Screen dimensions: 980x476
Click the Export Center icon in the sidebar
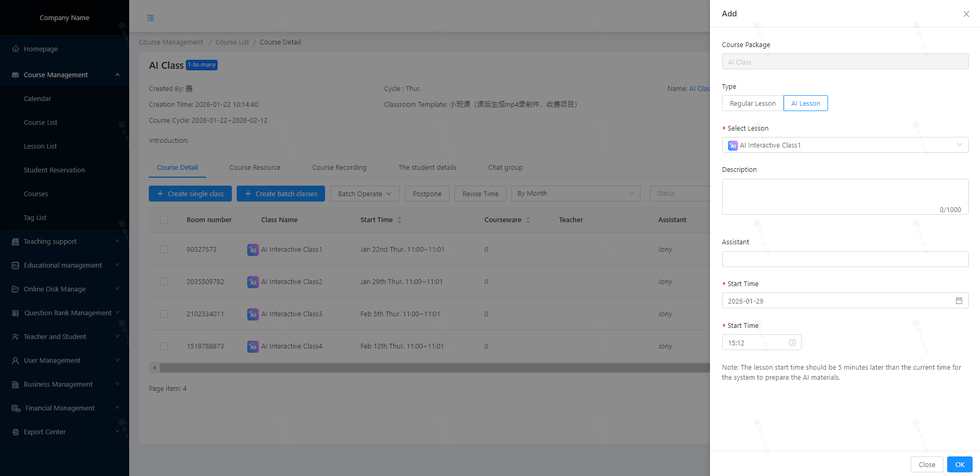click(x=15, y=432)
